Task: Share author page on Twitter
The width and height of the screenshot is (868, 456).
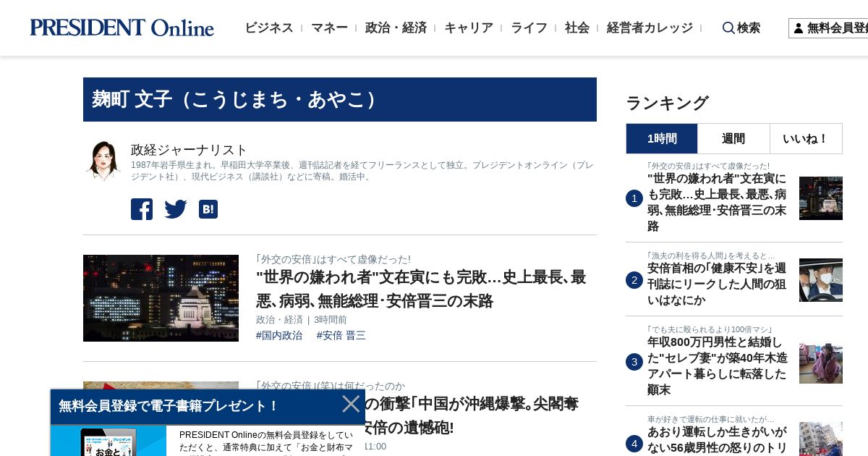Action: click(x=176, y=209)
